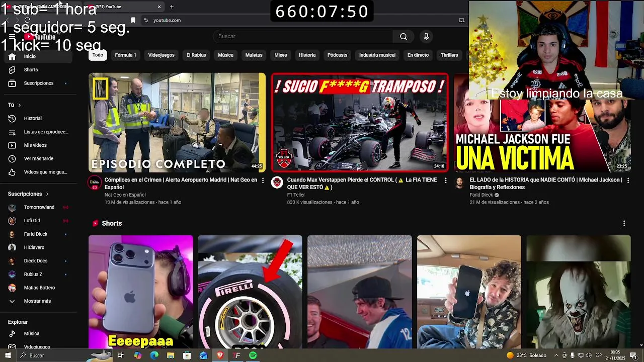644x362 pixels.
Task: Open Matias Bottero channel from subscriptions
Action: (38, 288)
